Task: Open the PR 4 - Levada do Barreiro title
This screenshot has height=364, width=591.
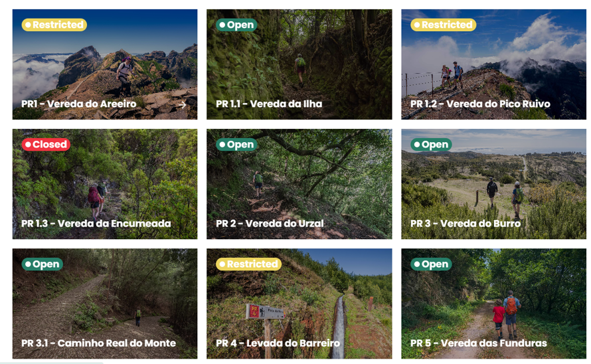Action: point(278,343)
